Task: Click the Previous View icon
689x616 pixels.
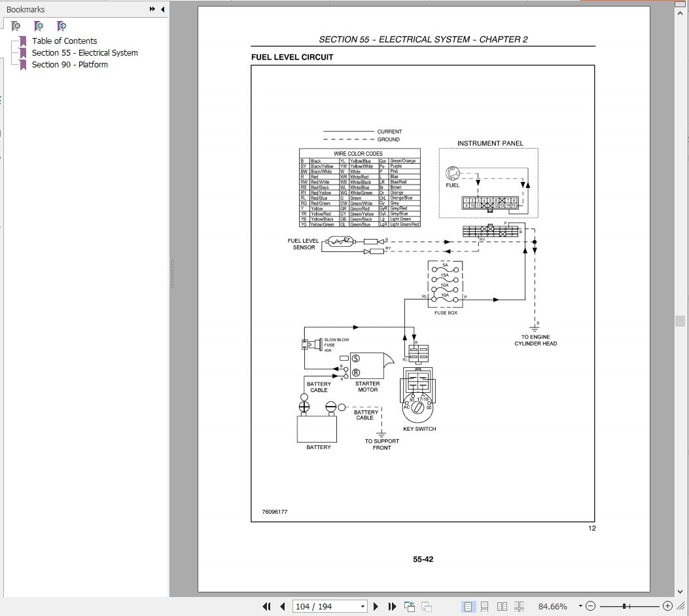Action: [408, 606]
